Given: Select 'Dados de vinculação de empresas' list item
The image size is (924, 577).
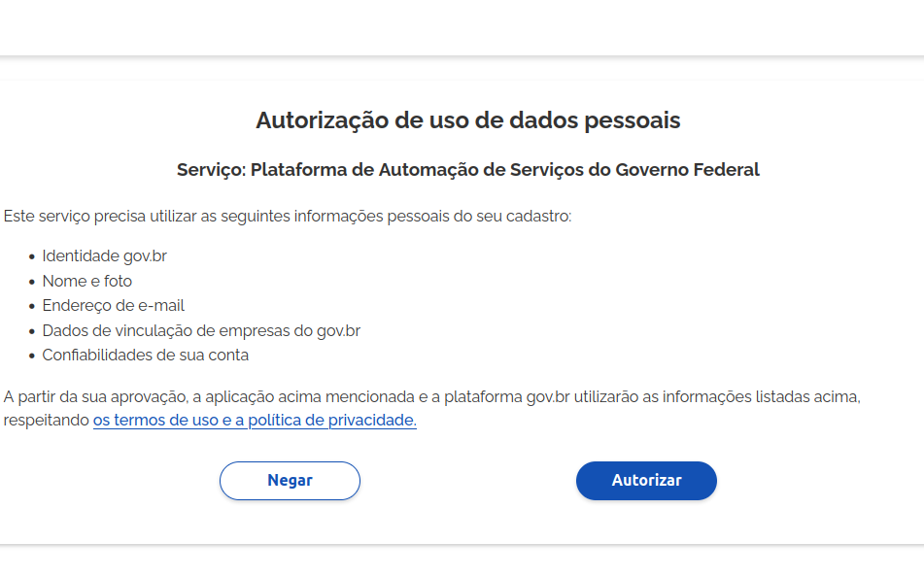Looking at the screenshot, I should click(201, 331).
